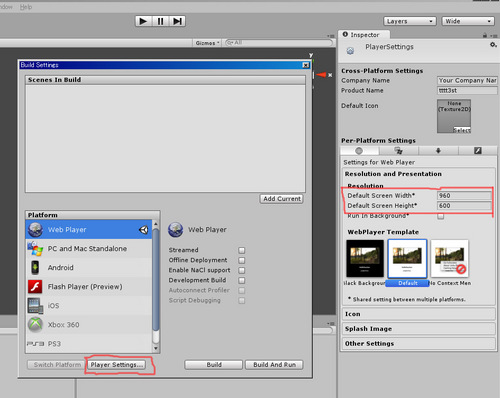The height and width of the screenshot is (398, 500).
Task: Enable the Enable NaCl support checkbox
Action: click(x=242, y=270)
